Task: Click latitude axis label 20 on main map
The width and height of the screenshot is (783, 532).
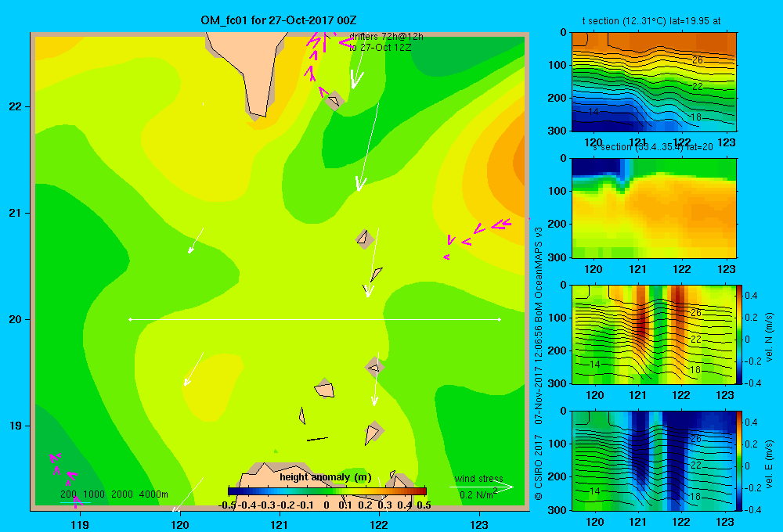Action: tap(16, 319)
